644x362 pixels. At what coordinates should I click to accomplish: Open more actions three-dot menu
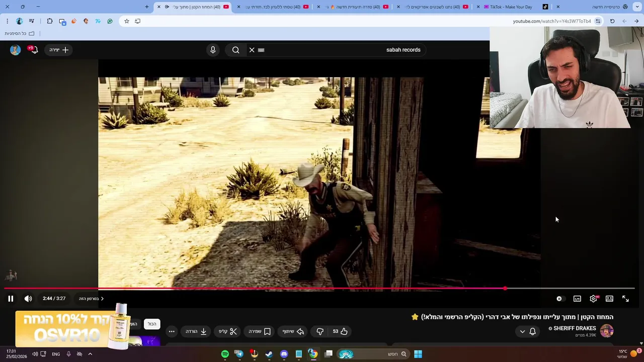[x=172, y=331]
